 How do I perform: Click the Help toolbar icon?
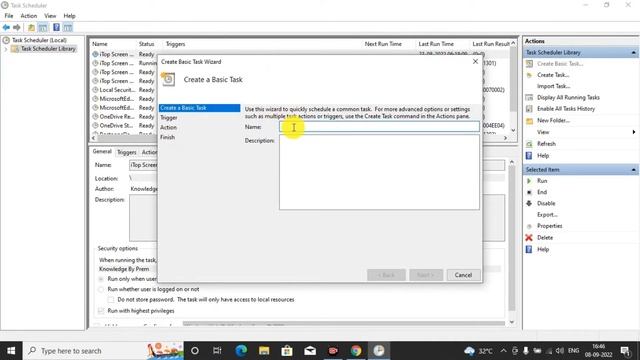pos(56,27)
